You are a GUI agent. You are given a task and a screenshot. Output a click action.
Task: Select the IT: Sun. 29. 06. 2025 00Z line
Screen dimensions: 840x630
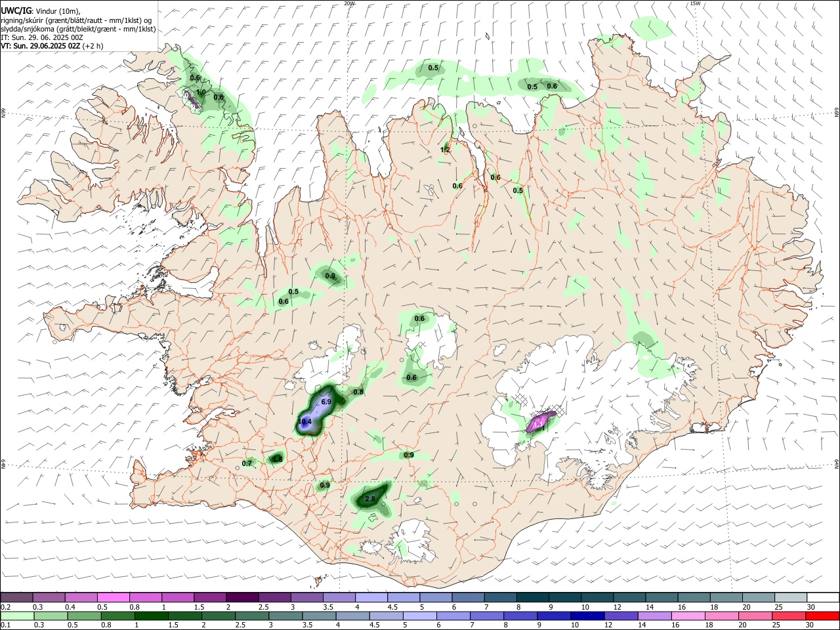click(42, 37)
